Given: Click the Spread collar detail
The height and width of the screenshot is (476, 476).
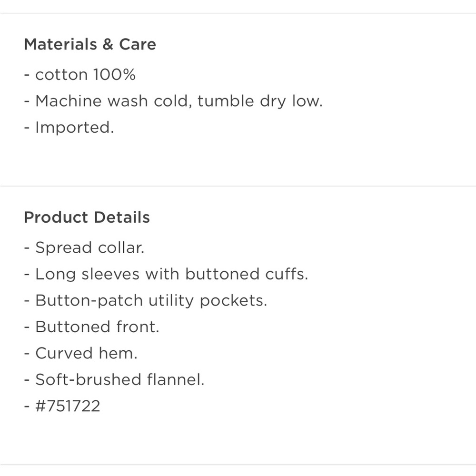Looking at the screenshot, I should click(x=84, y=248).
